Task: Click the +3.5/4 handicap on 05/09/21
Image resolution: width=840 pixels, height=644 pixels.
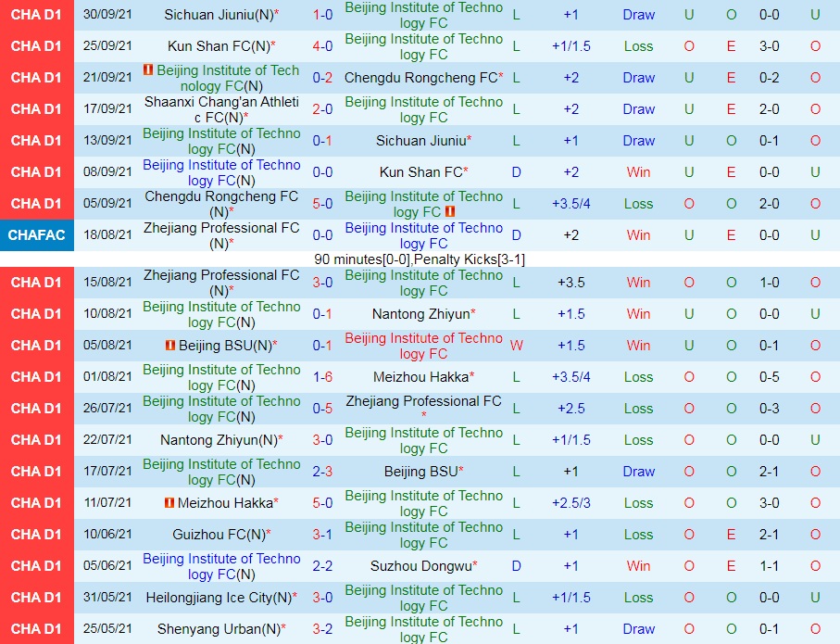Action: pos(571,204)
